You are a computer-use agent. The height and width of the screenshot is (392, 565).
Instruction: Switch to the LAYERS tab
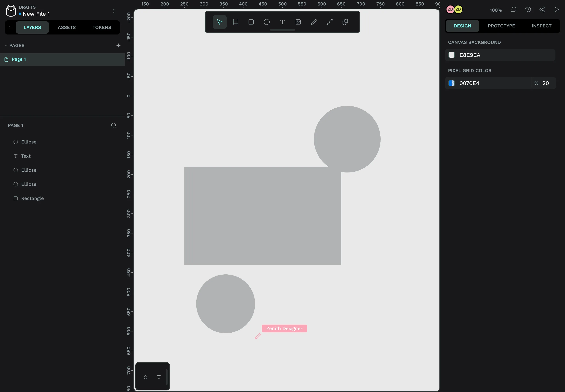[x=32, y=27]
